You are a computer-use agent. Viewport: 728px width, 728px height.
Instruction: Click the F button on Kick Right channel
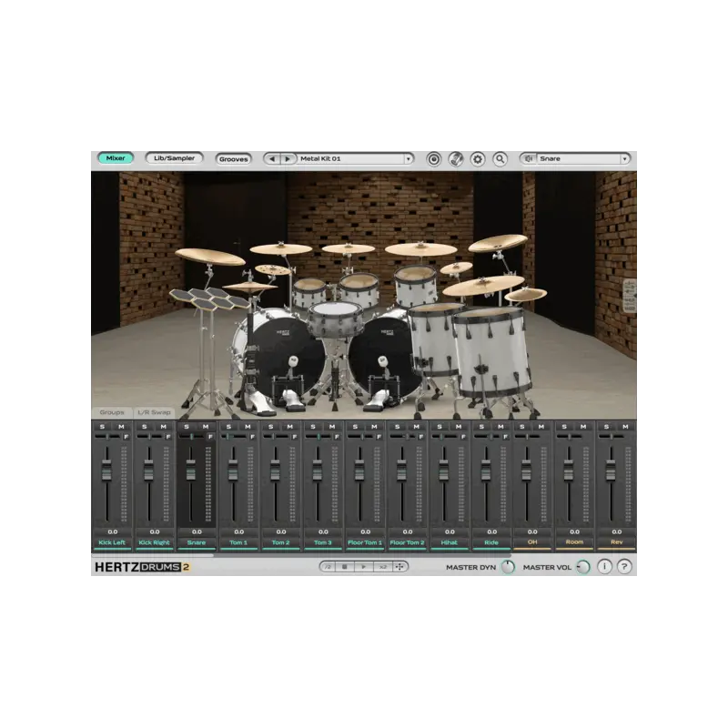pos(168,437)
